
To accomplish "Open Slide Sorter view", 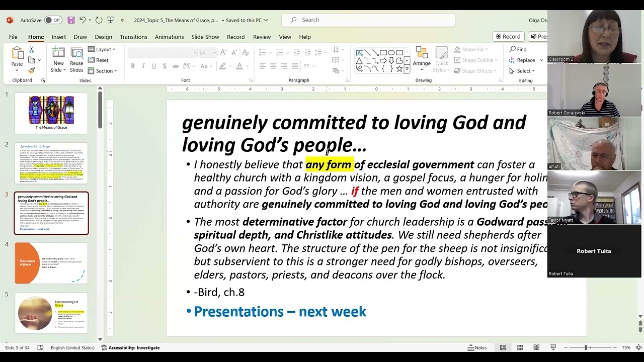I will coord(520,347).
